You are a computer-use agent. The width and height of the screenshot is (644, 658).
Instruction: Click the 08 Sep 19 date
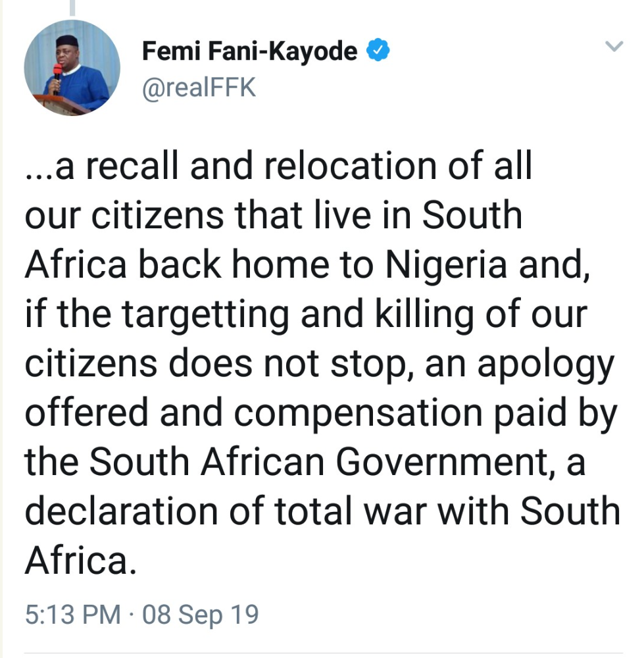point(200,615)
